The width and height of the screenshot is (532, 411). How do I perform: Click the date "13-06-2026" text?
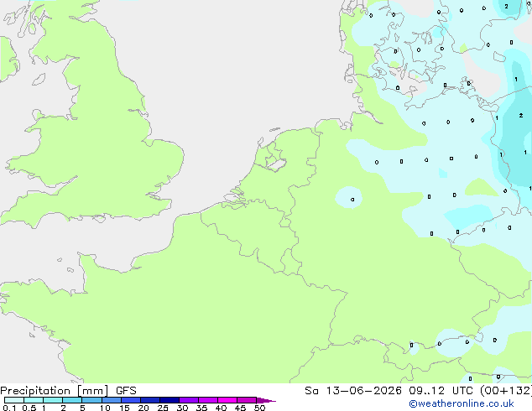pos(364,391)
